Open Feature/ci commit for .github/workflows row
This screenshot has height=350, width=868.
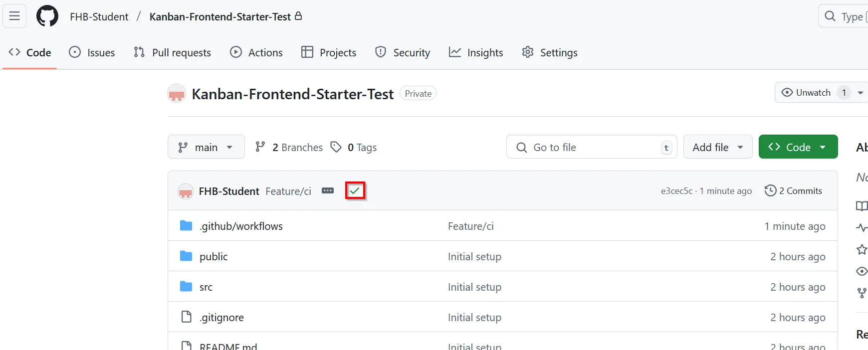pos(471,226)
